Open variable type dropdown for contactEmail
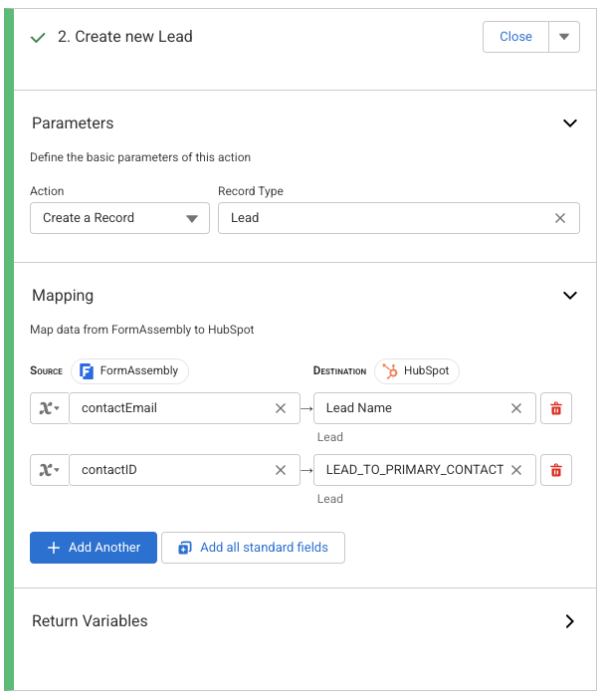 click(49, 408)
